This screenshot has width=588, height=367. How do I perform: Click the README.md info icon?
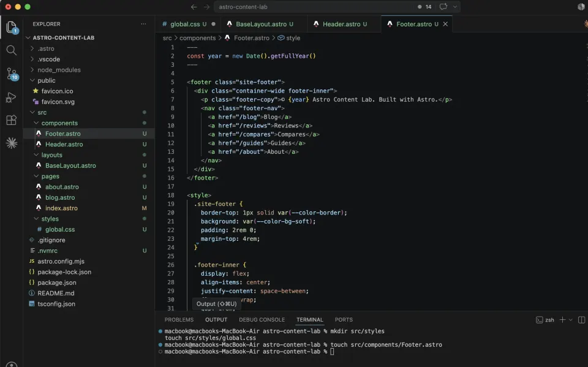(32, 293)
